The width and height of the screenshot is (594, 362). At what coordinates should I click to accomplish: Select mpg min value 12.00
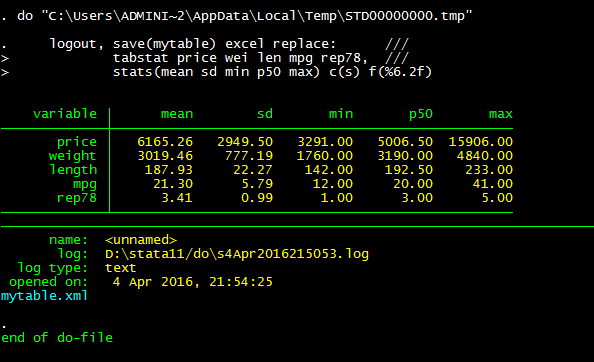pos(333,184)
